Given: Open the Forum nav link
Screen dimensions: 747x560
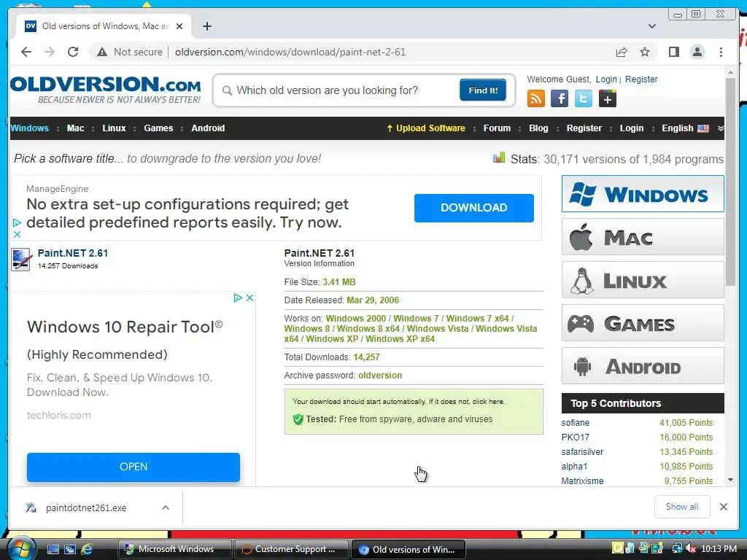Looking at the screenshot, I should point(497,128).
